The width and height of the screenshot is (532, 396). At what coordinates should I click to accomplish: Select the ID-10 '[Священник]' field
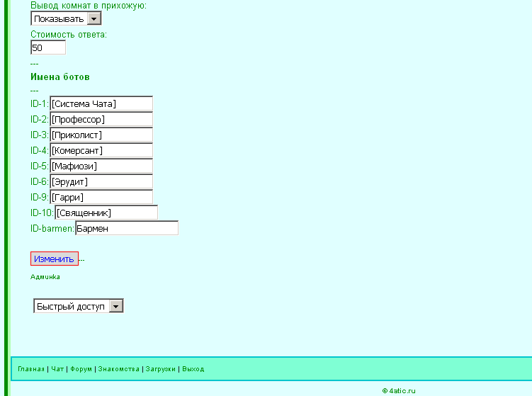pyautogui.click(x=106, y=213)
